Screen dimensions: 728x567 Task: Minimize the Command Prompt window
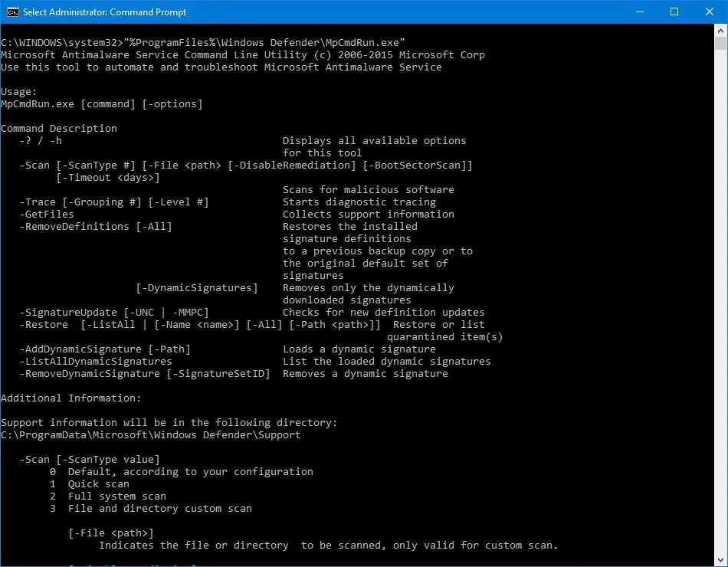tap(640, 12)
